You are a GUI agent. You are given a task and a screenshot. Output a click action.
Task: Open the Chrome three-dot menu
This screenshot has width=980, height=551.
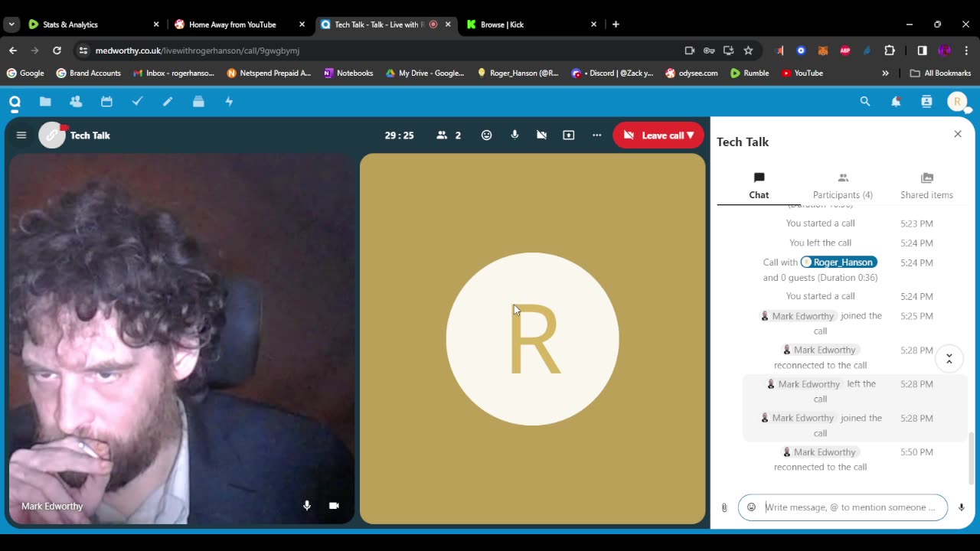[966, 51]
